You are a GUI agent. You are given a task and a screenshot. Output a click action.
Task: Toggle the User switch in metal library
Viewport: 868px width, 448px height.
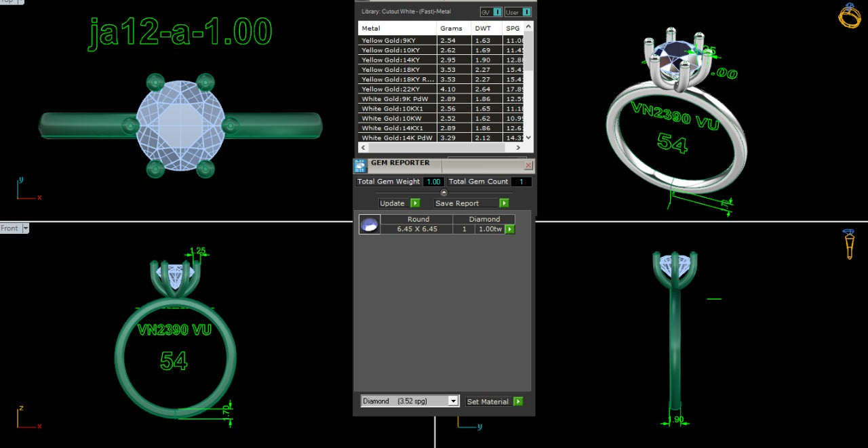pos(518,12)
